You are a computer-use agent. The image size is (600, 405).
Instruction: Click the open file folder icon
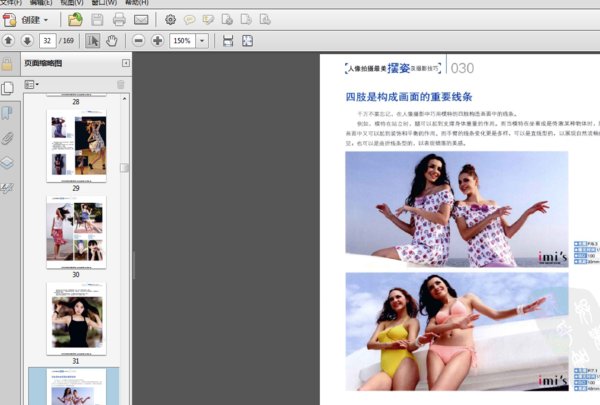tap(75, 19)
